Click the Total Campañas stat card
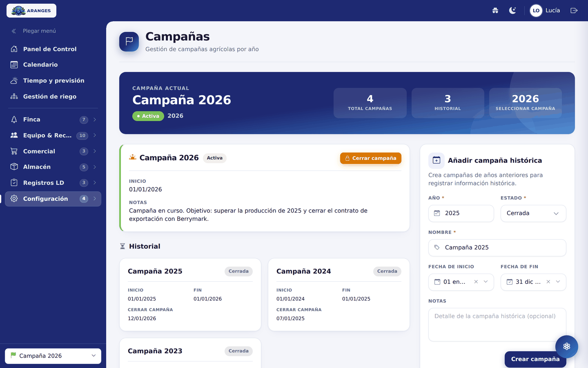588x368 pixels. [x=370, y=103]
